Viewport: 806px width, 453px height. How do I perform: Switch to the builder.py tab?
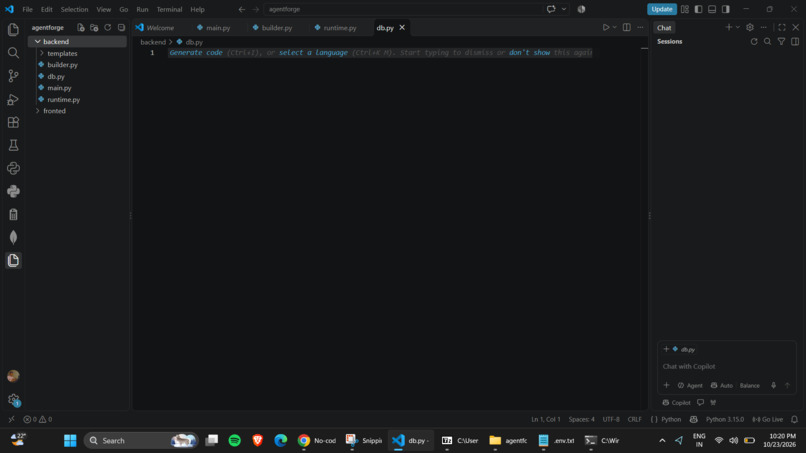click(x=272, y=28)
